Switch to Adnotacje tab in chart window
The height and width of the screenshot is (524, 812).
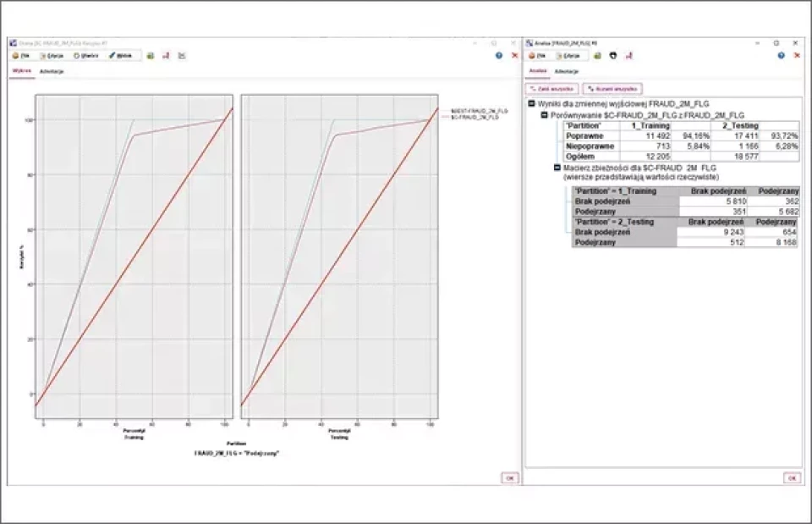(x=52, y=71)
